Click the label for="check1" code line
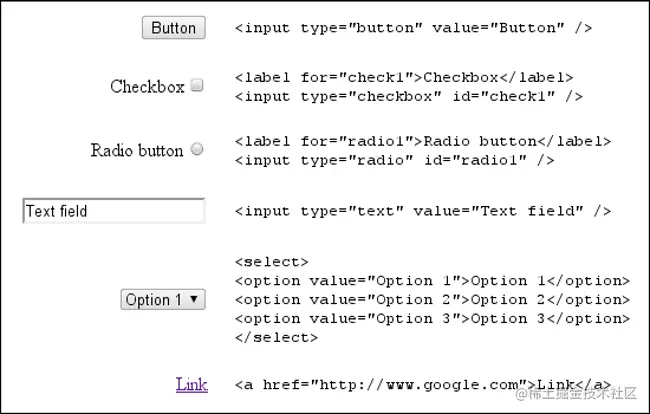The image size is (650, 414). coord(404,77)
